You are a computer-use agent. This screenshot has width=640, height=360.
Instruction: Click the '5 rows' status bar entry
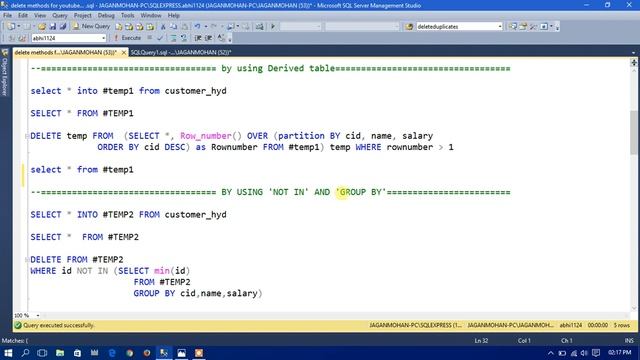click(x=622, y=326)
